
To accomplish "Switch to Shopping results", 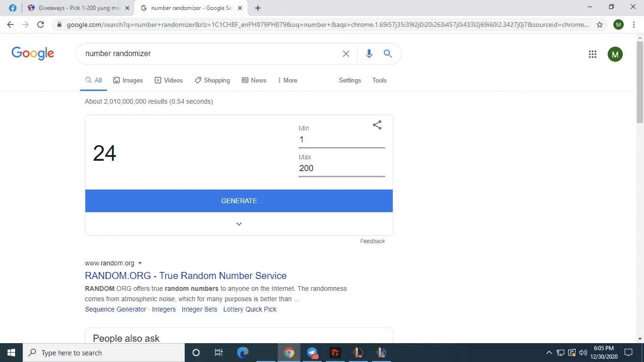I will click(212, 81).
